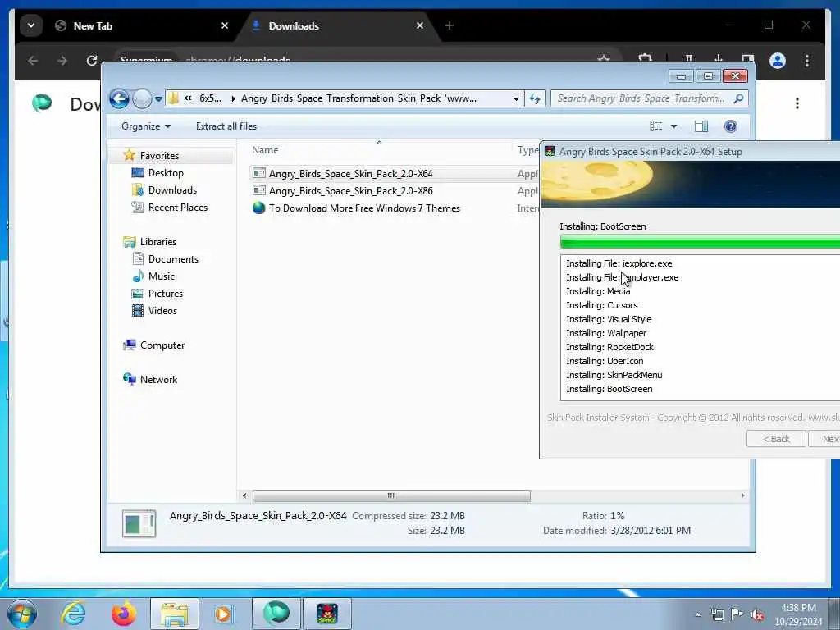Screen dimensions: 840x630
Task: Open Downloads in the navigation pane
Action: (172, 190)
